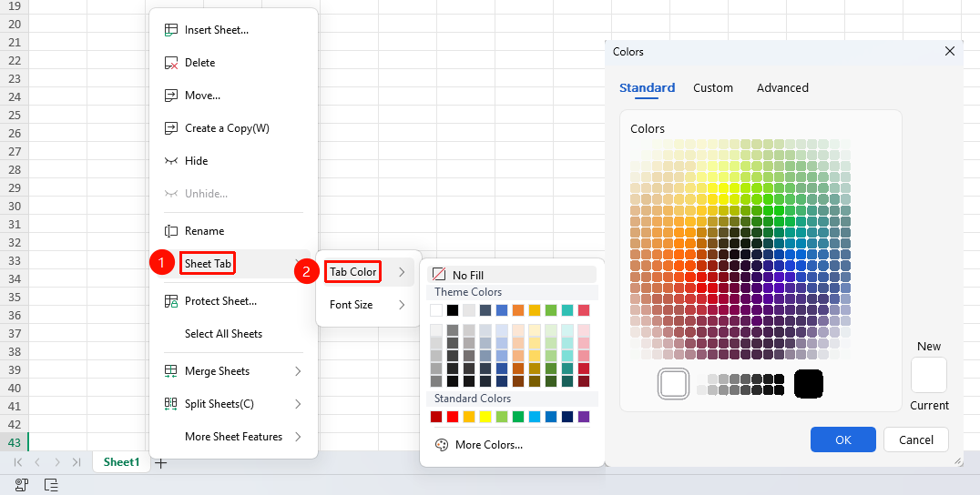Image resolution: width=980 pixels, height=495 pixels.
Task: Expand the Tab Color submenu chevron
Action: click(x=402, y=272)
